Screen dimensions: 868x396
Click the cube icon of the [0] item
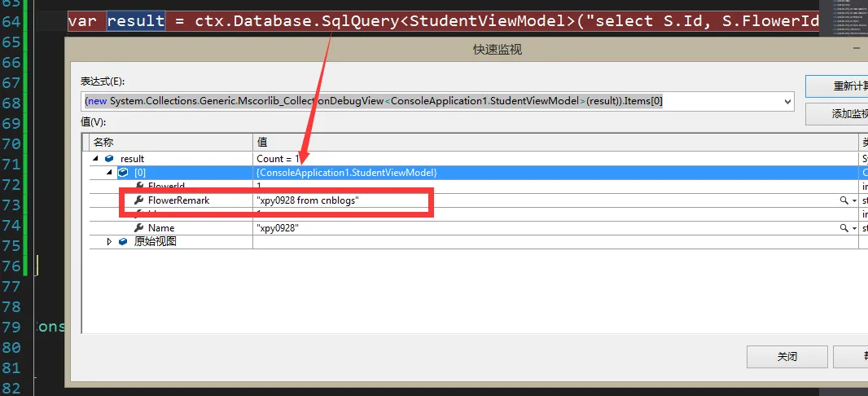[123, 173]
